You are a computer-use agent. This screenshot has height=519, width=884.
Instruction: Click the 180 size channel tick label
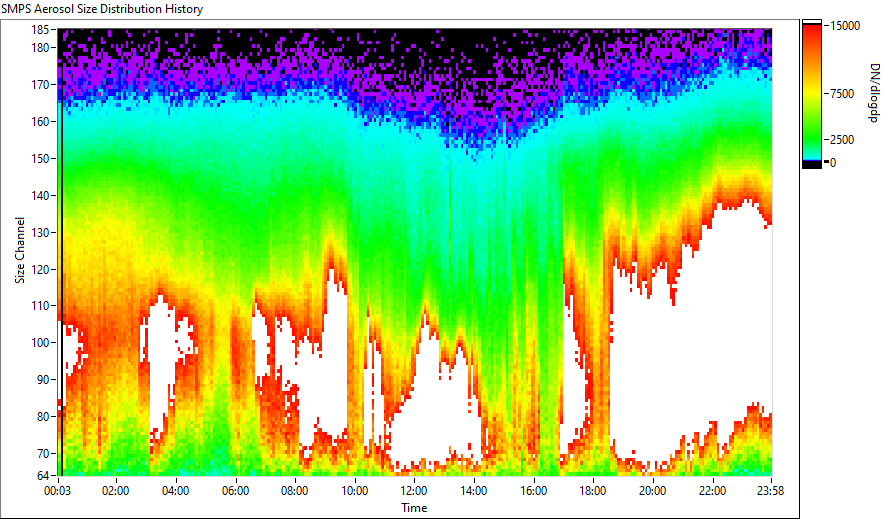[x=41, y=48]
